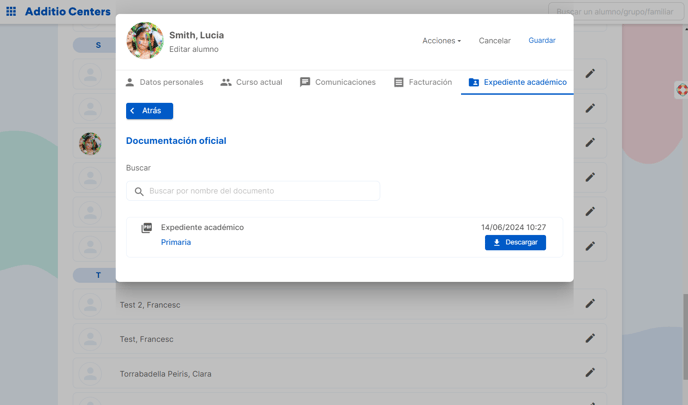Edit Torrabadella Peiris, Clara with pencil icon
Image resolution: width=688 pixels, height=405 pixels.
pos(590,373)
